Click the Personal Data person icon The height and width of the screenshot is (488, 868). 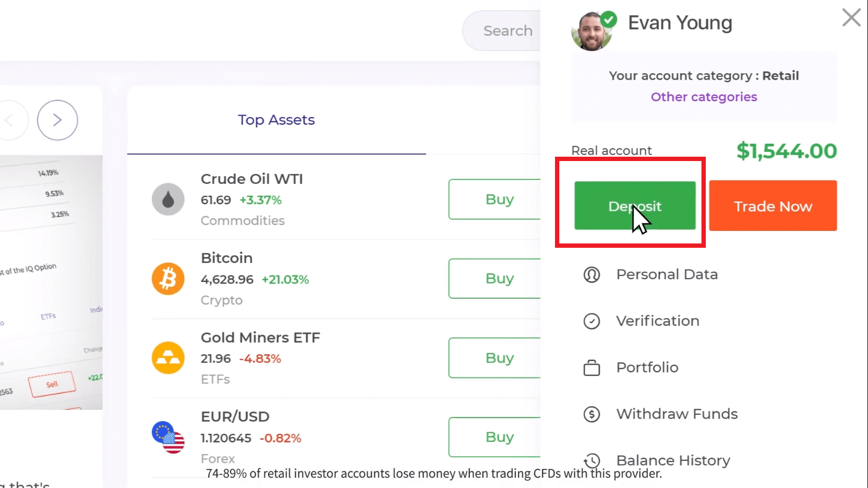click(x=591, y=275)
